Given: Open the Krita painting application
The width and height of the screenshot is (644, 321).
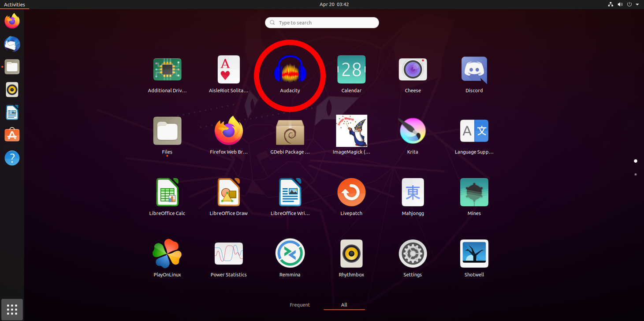Looking at the screenshot, I should pos(412,131).
